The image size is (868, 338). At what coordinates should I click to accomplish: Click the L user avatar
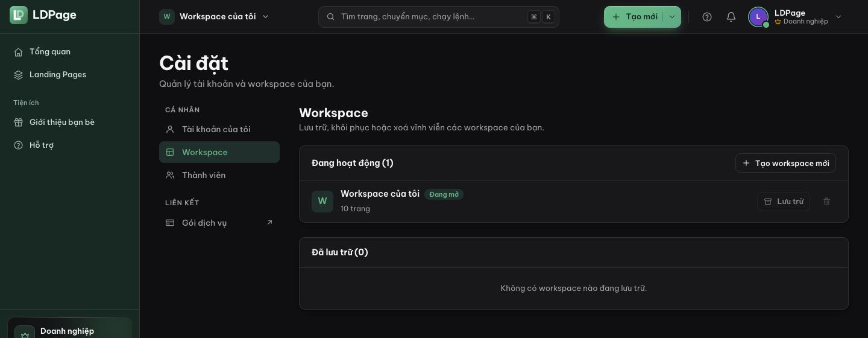point(758,17)
